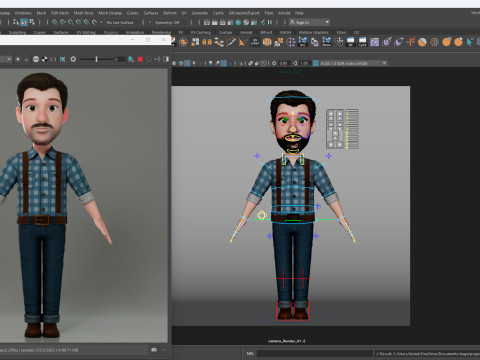The height and width of the screenshot is (360, 480).
Task: Toggle viewport color management teal icon
Action: tap(315, 63)
